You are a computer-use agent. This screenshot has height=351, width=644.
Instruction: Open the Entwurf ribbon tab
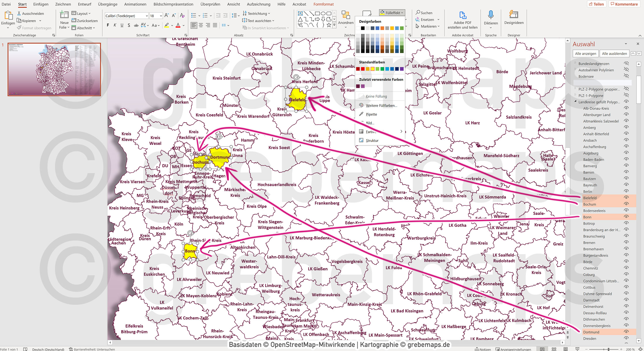click(x=85, y=4)
